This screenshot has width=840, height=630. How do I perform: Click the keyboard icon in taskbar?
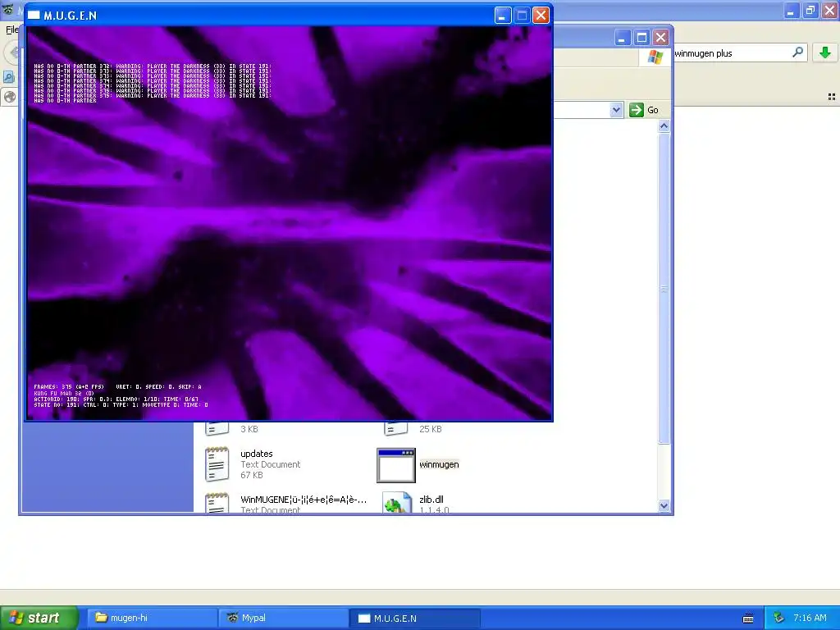[x=748, y=619]
